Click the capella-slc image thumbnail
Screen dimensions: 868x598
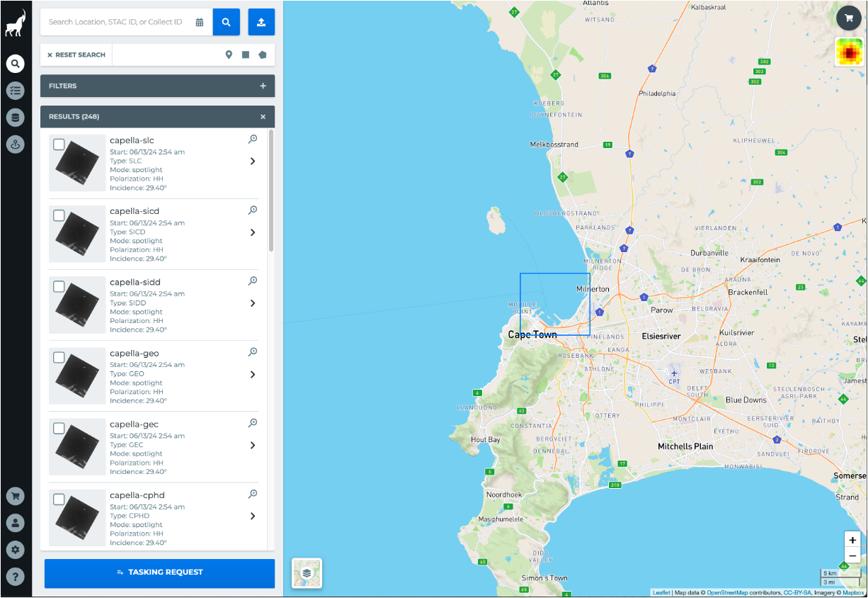click(77, 163)
